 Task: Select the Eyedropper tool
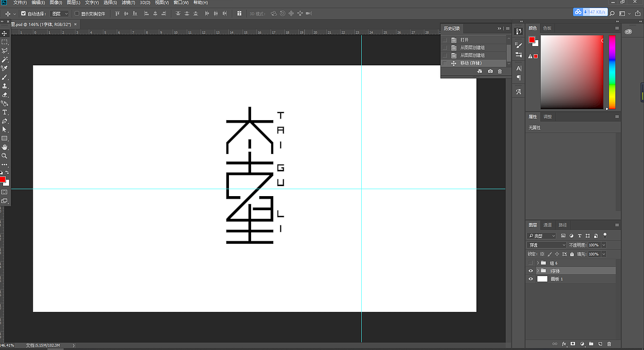point(5,68)
